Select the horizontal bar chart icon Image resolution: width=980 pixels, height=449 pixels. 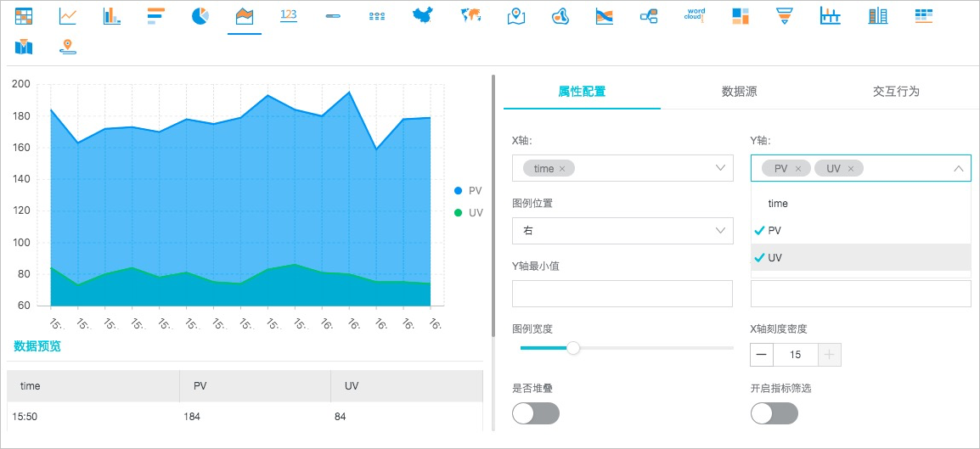click(156, 15)
